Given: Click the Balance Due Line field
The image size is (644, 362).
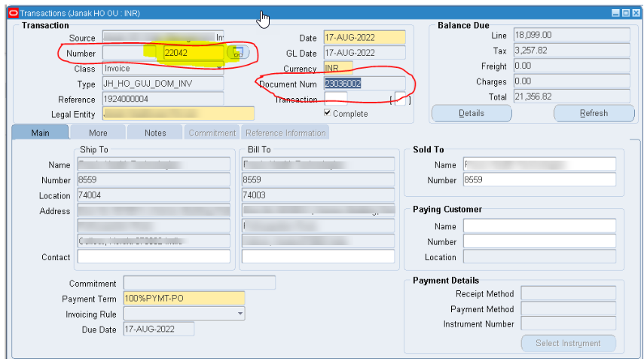Looking at the screenshot, I should coord(572,35).
